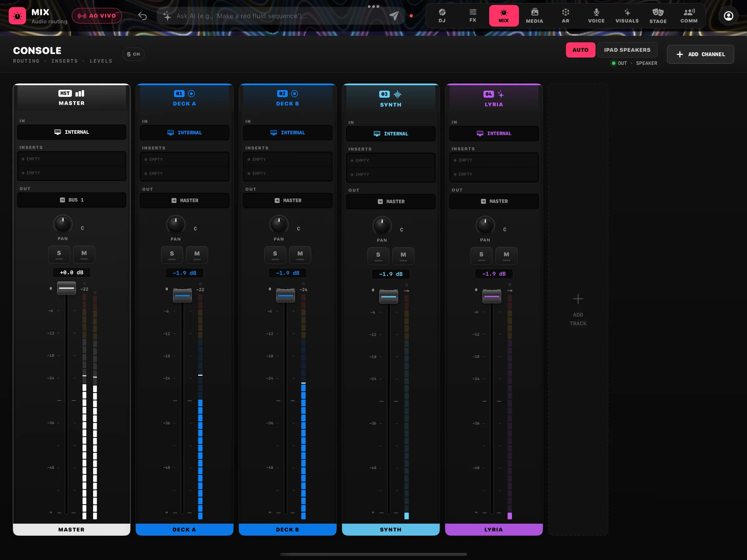Open Deck A INTERNAL input selector
This screenshot has width=747, height=560.
pos(184,133)
